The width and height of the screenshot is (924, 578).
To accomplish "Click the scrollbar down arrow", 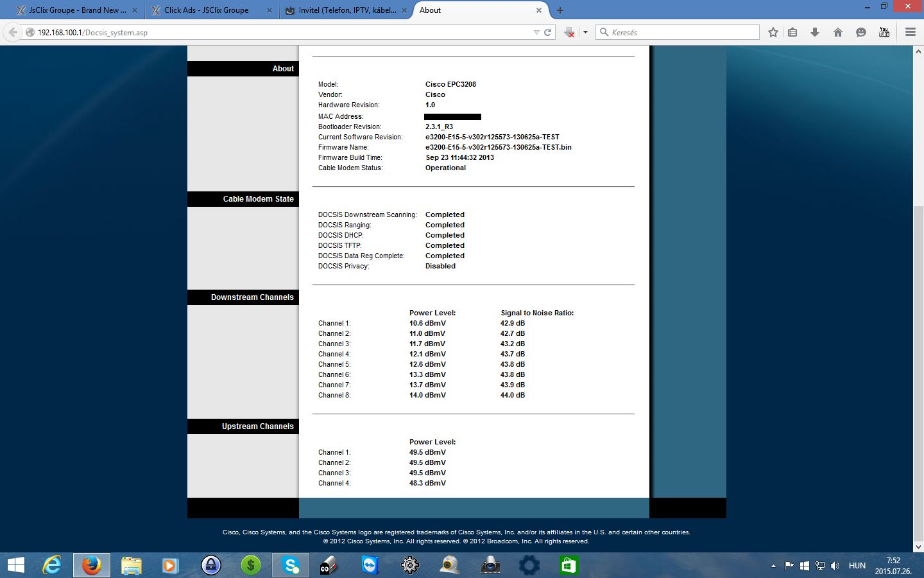I will pyautogui.click(x=918, y=547).
